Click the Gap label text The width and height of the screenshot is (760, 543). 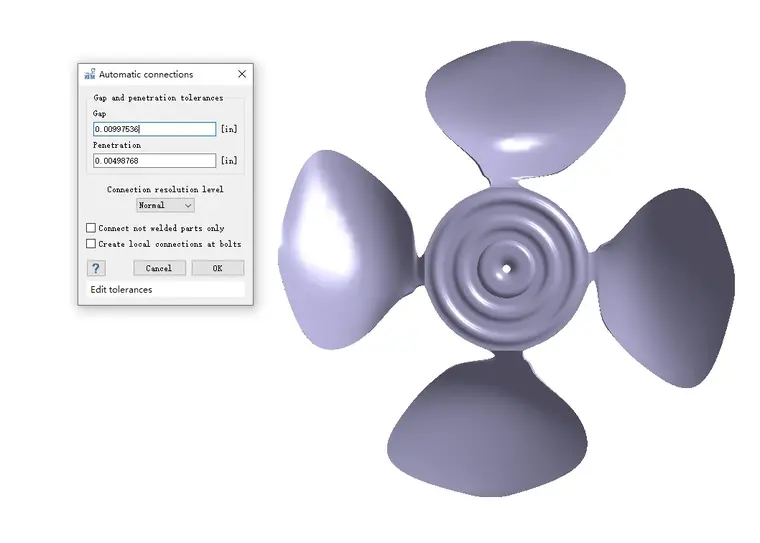pyautogui.click(x=99, y=113)
